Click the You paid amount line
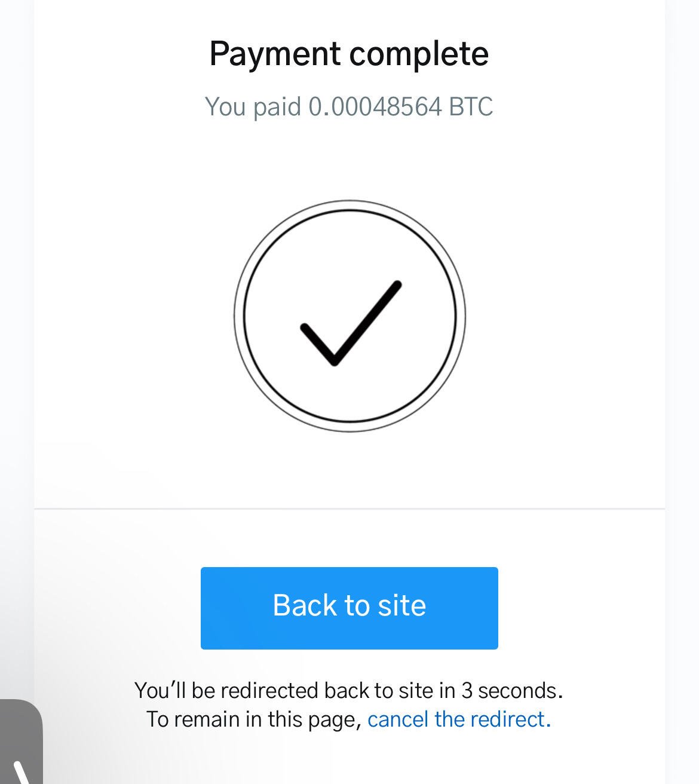 tap(349, 107)
